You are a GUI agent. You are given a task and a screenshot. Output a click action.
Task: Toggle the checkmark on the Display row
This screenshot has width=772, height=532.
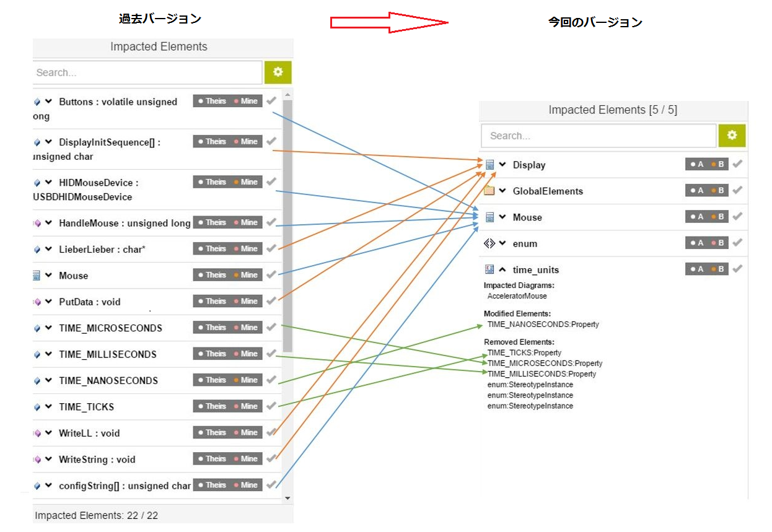(x=737, y=164)
